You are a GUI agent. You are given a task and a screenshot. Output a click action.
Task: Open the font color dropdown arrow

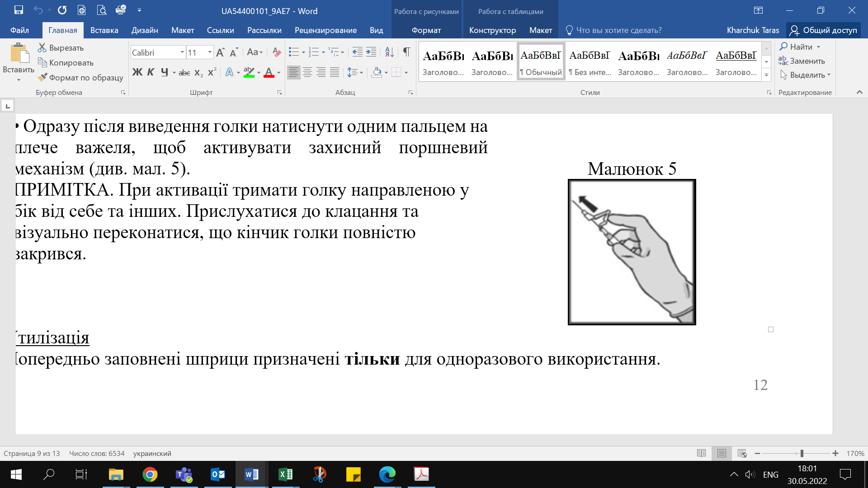tap(278, 72)
